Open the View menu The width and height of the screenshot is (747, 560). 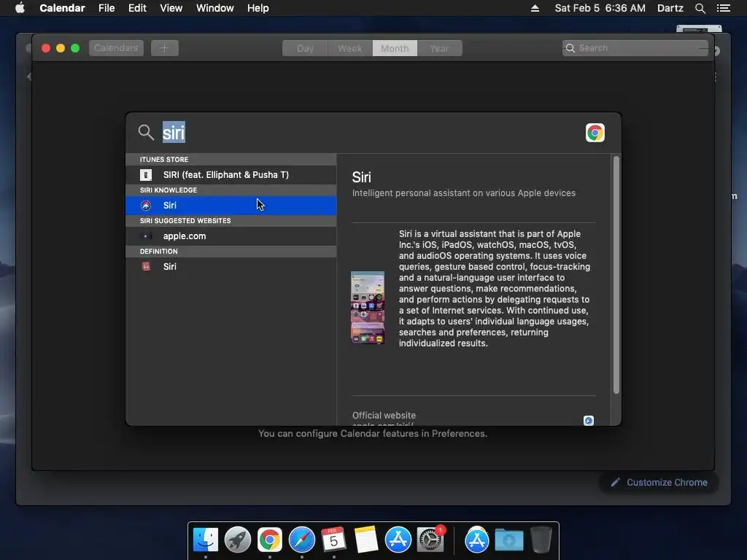(x=171, y=8)
